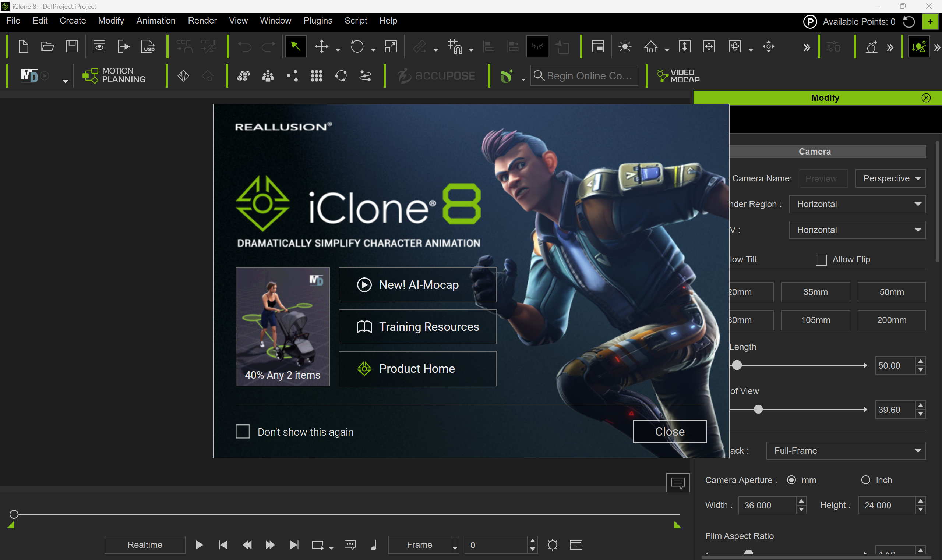Open the Plugins menu
The width and height of the screenshot is (942, 560).
(x=318, y=21)
